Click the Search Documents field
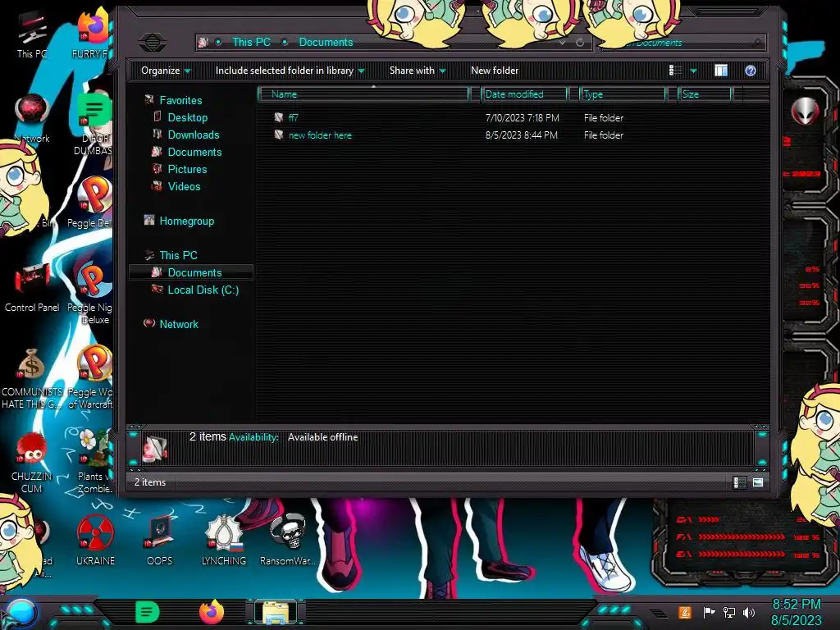The image size is (840, 630). pos(682,43)
